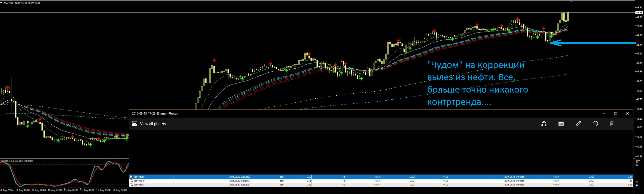
Task: Click open time 2016.08.12 22:32:05
Action: click(239, 185)
